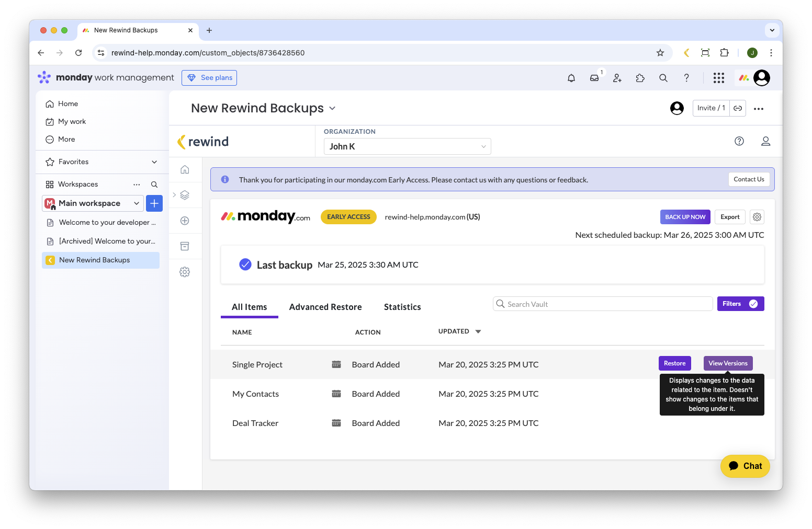The image size is (812, 529).
Task: Click the See plans button
Action: pos(209,78)
